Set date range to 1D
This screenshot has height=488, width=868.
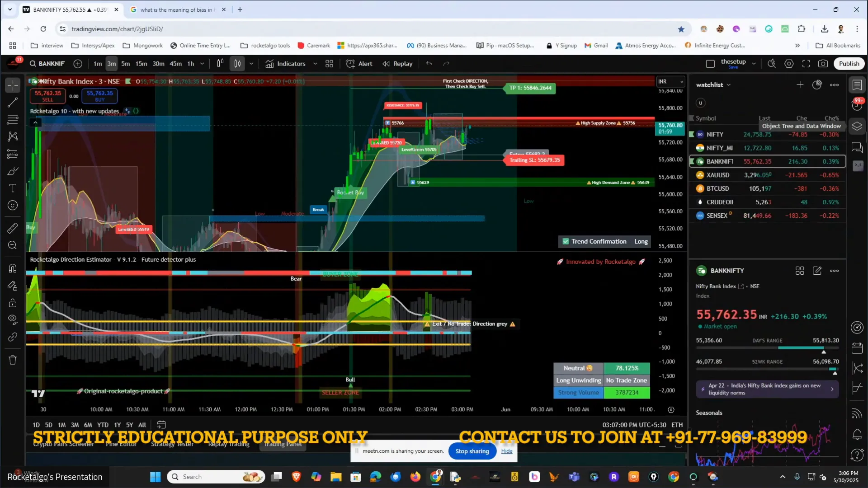point(36,425)
